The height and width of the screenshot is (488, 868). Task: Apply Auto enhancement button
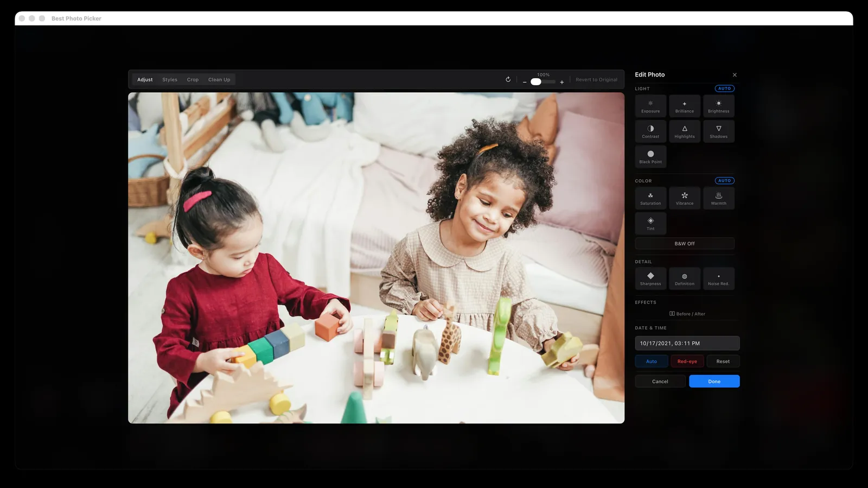[x=652, y=362]
